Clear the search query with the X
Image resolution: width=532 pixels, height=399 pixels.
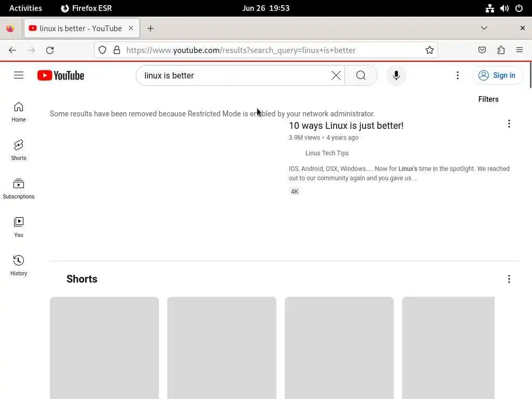pos(336,75)
